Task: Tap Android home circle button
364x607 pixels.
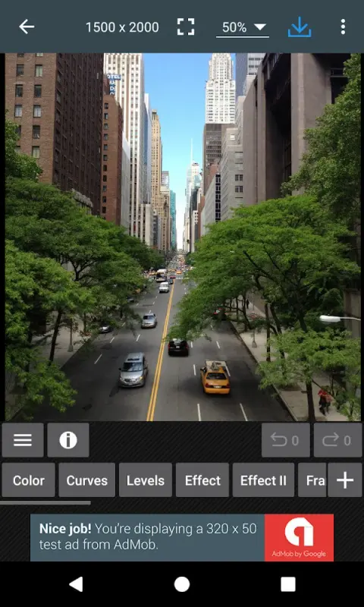Action: click(182, 584)
